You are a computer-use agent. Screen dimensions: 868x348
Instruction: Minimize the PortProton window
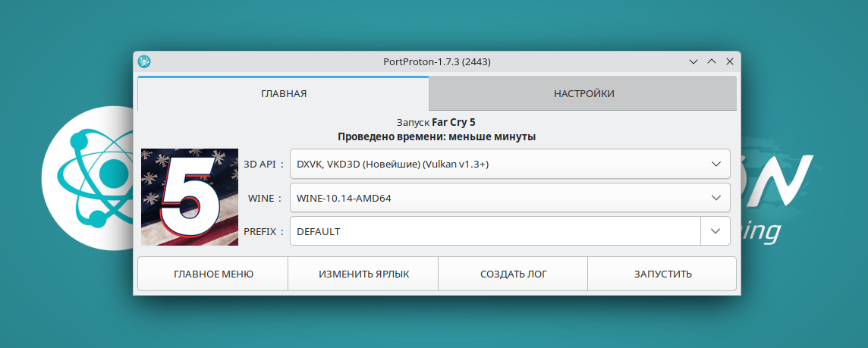[x=693, y=61]
